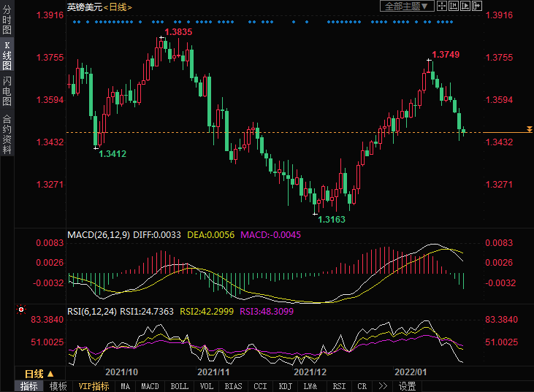Image resolution: width=534 pixels, height=392 pixels.
Task: Open the 全部主题 theme dropdown
Action: pyautogui.click(x=407, y=6)
